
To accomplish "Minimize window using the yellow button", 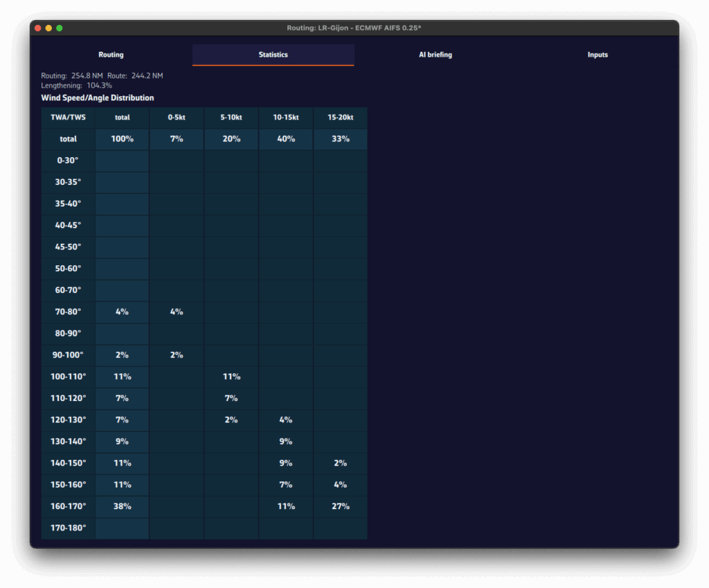I will [48, 28].
